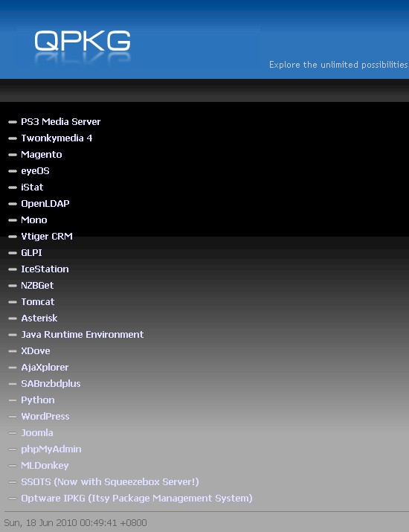Open the IceStation package link

(45, 269)
